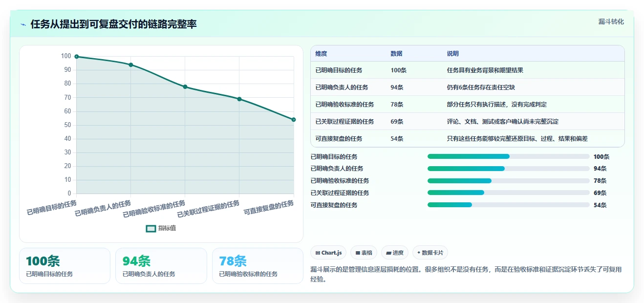
Task: Click the 69条 progress bar
Action: 508,193
